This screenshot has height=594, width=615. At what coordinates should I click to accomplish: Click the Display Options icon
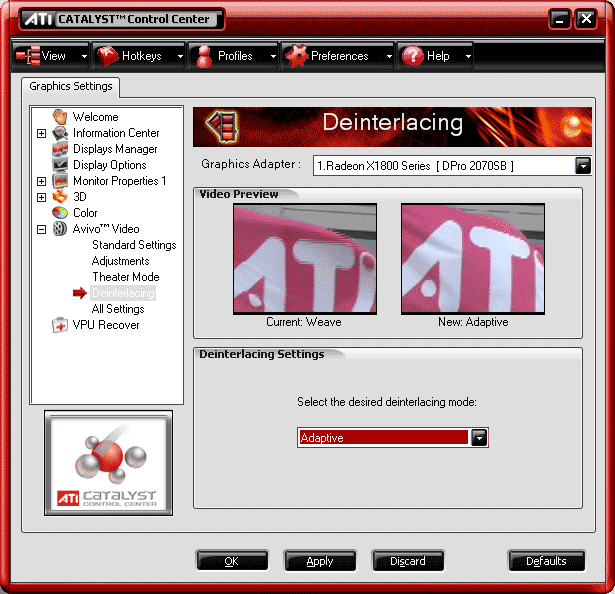click(60, 165)
